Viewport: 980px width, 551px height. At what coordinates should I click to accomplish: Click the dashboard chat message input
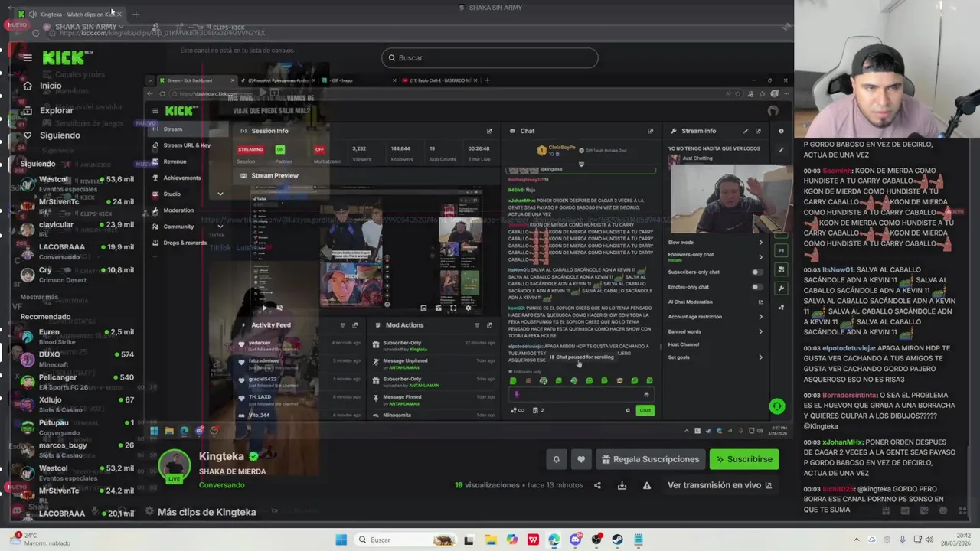[581, 394]
